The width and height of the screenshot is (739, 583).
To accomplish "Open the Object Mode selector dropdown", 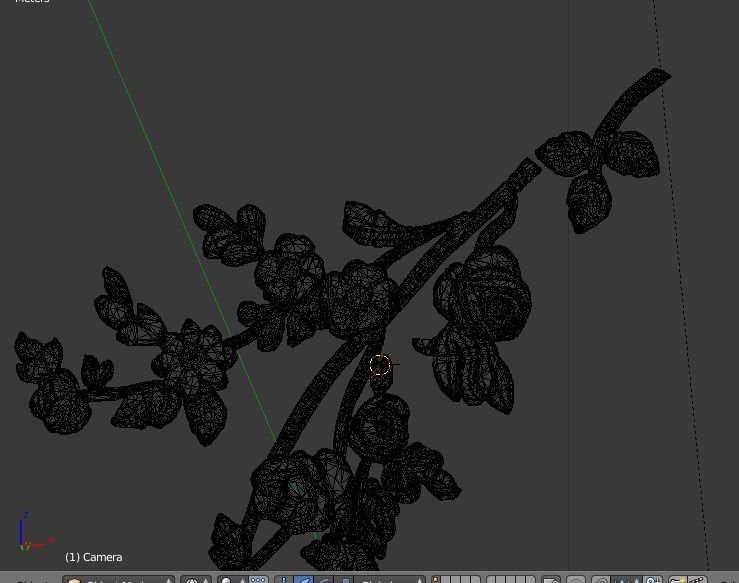I will 118,580.
